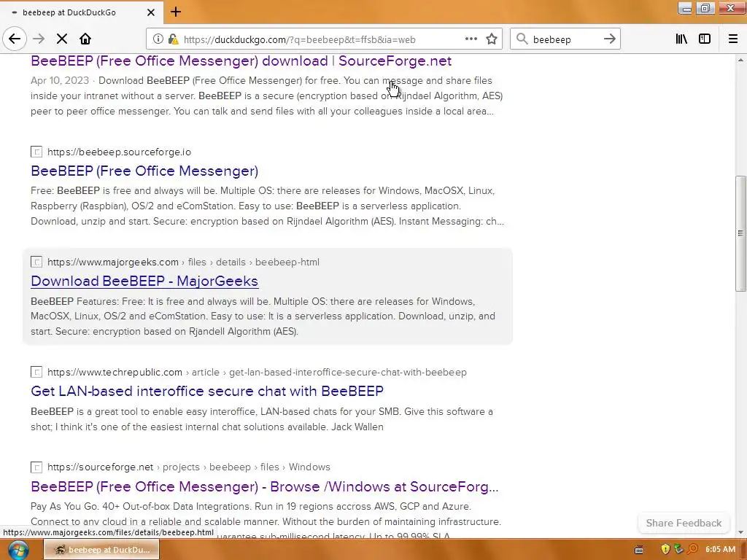Viewport: 747px width, 560px height.
Task: Click favicon next to techrepublic.com URL
Action: (x=36, y=372)
